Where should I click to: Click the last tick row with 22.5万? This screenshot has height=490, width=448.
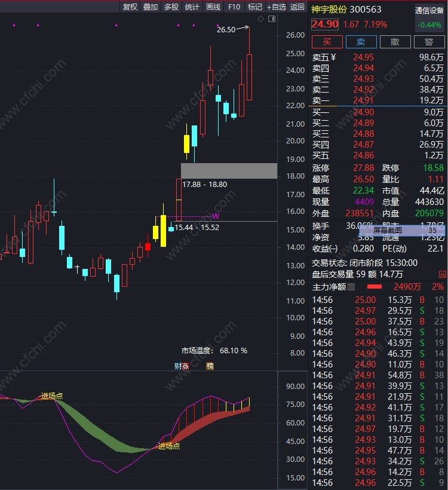tap(378, 482)
